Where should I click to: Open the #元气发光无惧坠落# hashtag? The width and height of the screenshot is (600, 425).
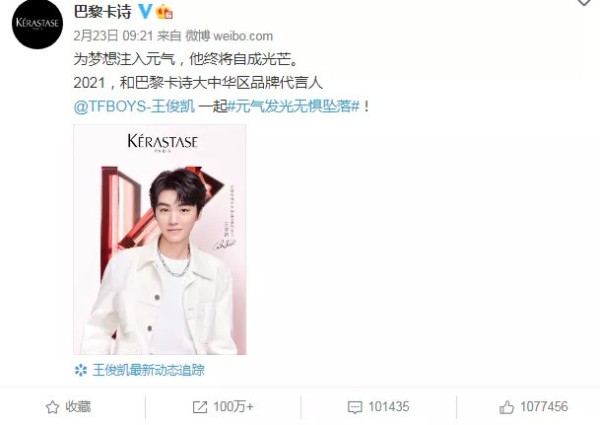(x=294, y=106)
